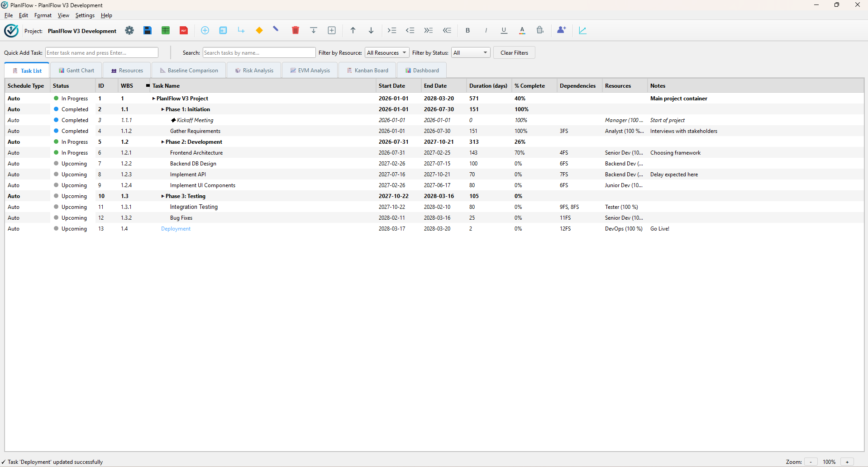This screenshot has width=868, height=467.
Task: Apply bold formatting
Action: 468,30
